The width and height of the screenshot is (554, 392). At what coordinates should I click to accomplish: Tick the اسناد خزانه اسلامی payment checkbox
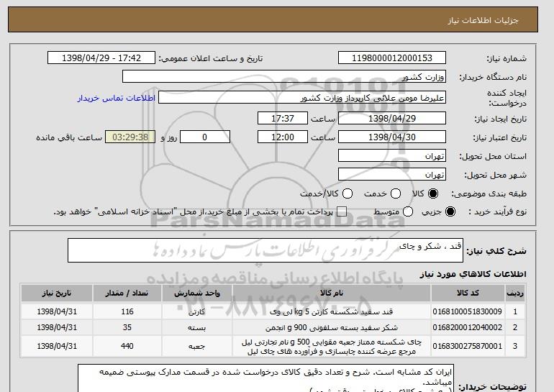(x=342, y=211)
